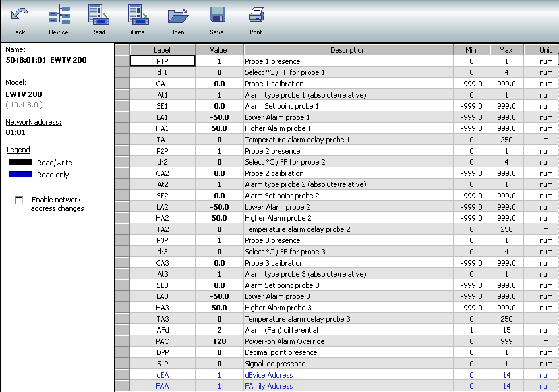This screenshot has width=559, height=392.
Task: Select the read-only dEA label
Action: click(163, 375)
